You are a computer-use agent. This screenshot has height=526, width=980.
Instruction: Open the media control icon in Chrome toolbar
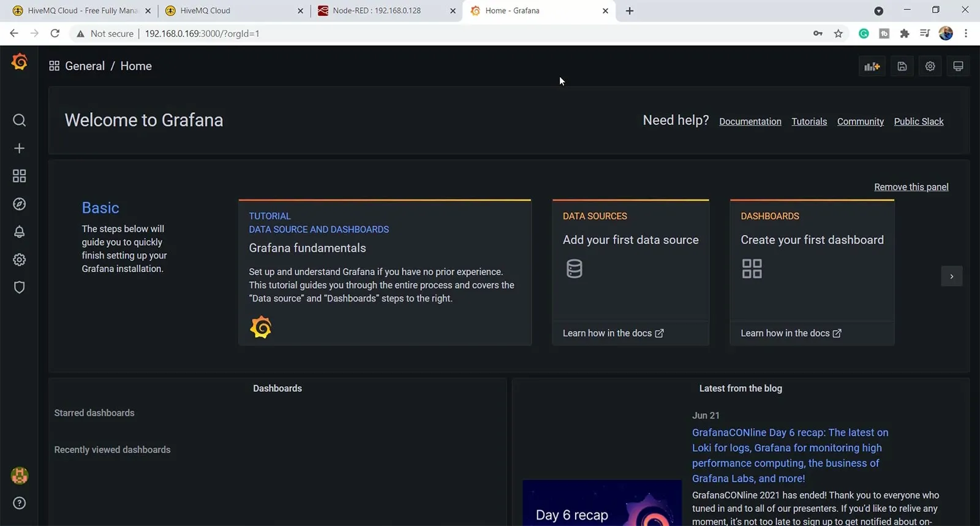pyautogui.click(x=925, y=34)
